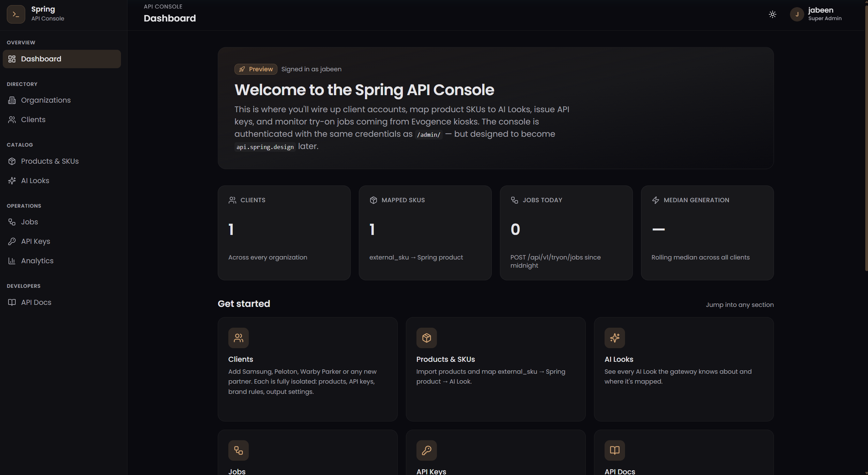Open the Products & SKUs get started card title

445,359
